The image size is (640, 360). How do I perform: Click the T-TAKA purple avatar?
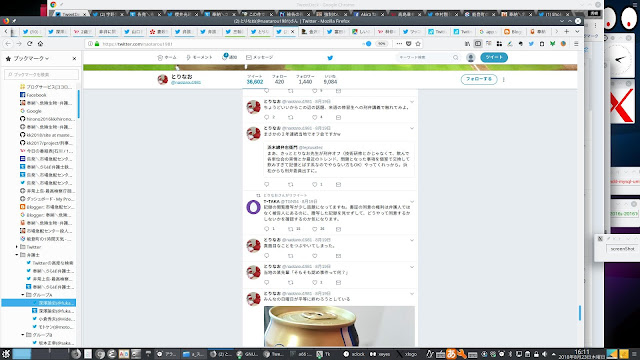(x=253, y=207)
